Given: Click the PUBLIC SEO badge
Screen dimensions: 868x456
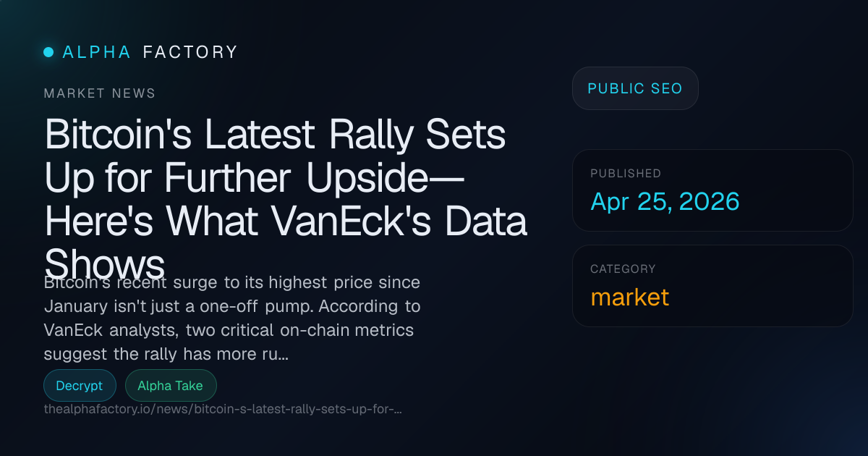Looking at the screenshot, I should pyautogui.click(x=634, y=88).
